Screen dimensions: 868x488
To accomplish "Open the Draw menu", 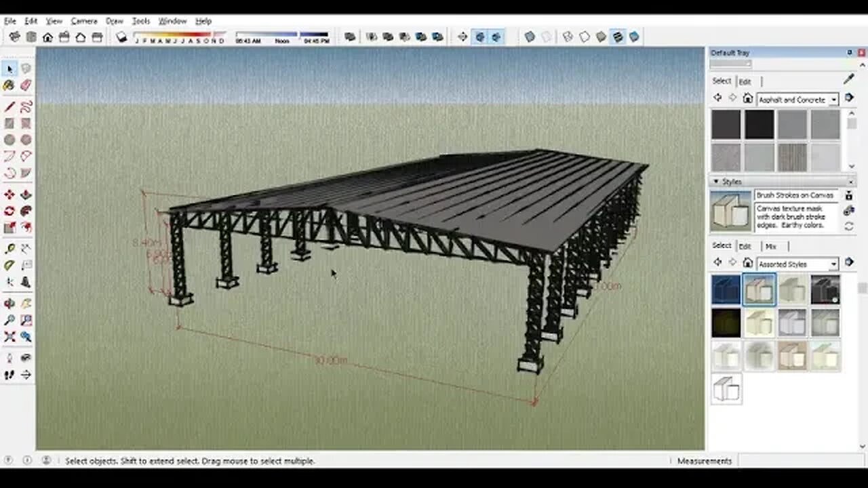I will [x=115, y=21].
